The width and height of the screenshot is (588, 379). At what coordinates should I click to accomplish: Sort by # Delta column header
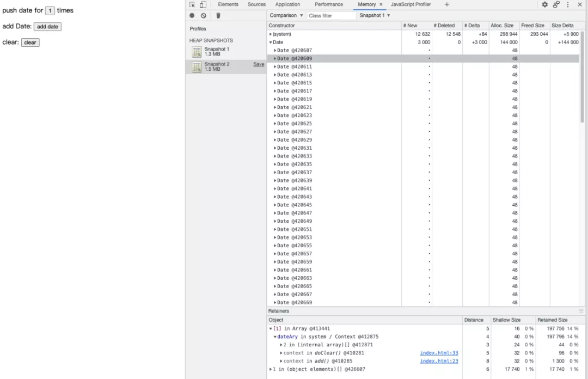[x=475, y=26]
